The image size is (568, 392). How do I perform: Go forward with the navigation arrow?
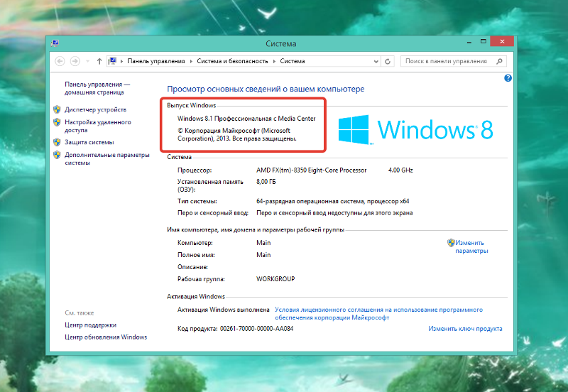[x=75, y=61]
